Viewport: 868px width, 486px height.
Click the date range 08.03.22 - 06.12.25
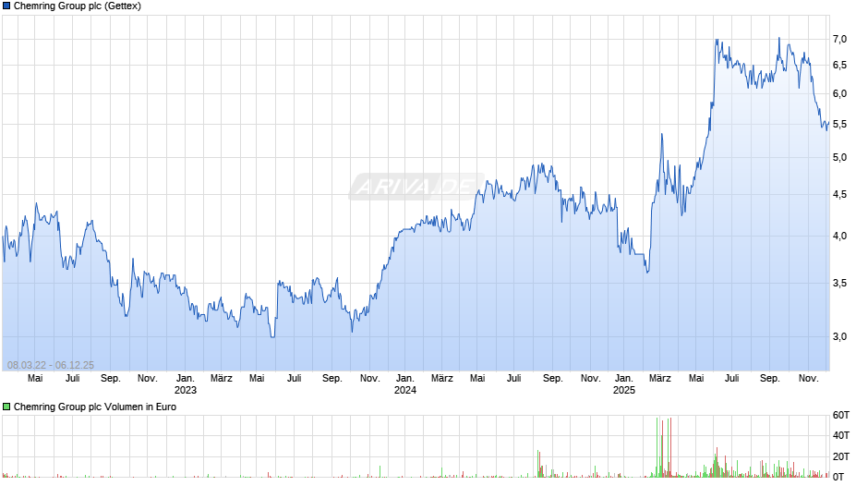tap(51, 365)
